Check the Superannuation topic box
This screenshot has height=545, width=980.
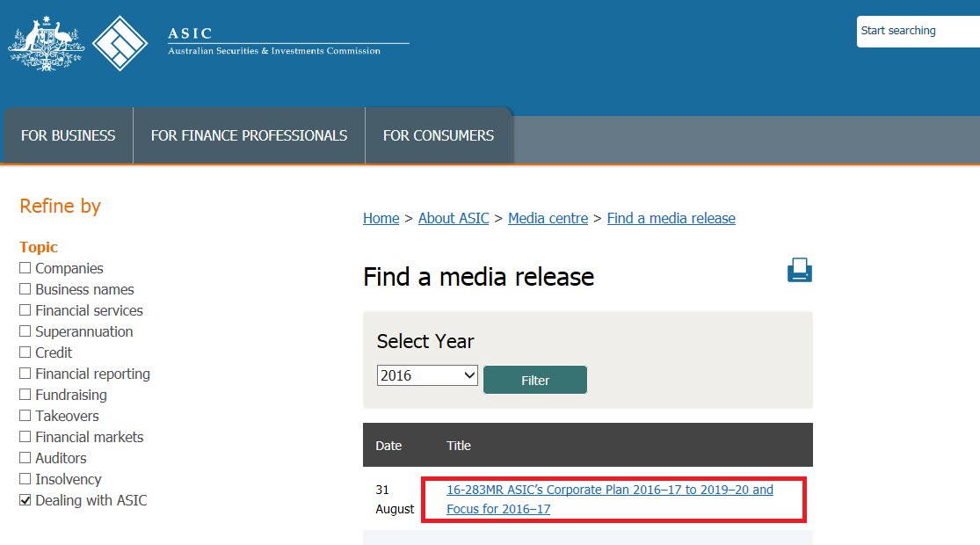(25, 331)
